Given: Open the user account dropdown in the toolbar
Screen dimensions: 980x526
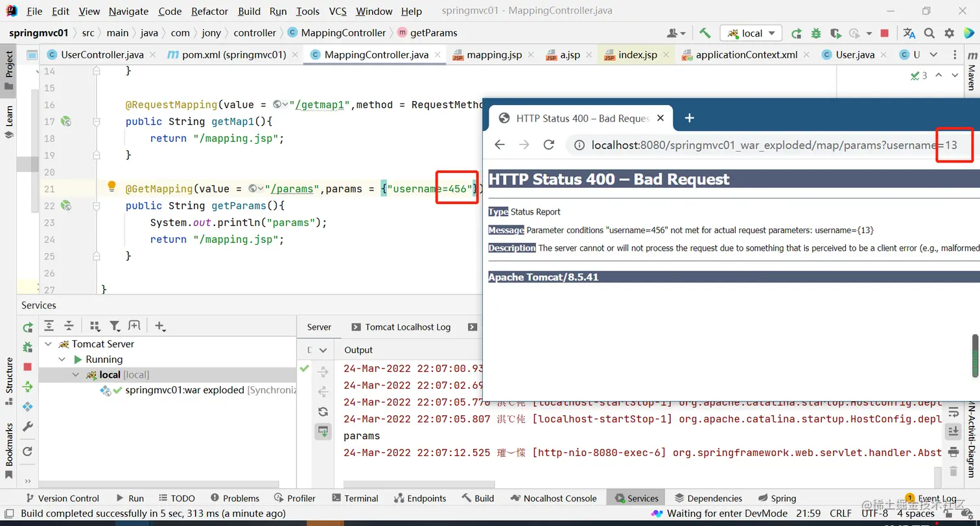Looking at the screenshot, I should [x=676, y=33].
